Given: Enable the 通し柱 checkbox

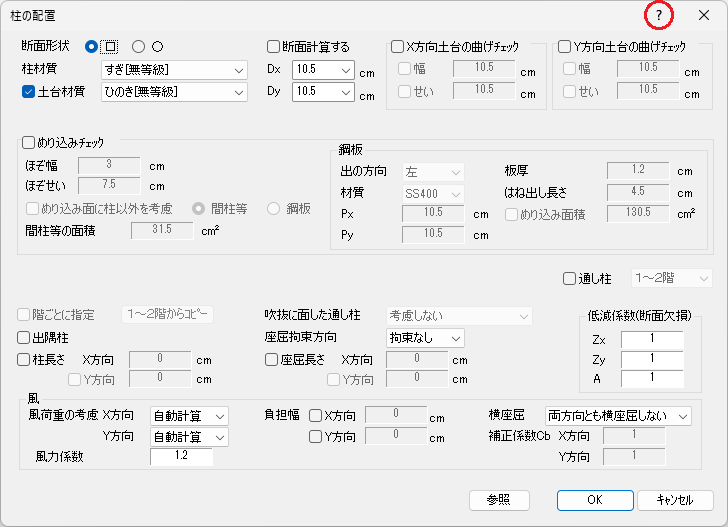Looking at the screenshot, I should tap(570, 278).
